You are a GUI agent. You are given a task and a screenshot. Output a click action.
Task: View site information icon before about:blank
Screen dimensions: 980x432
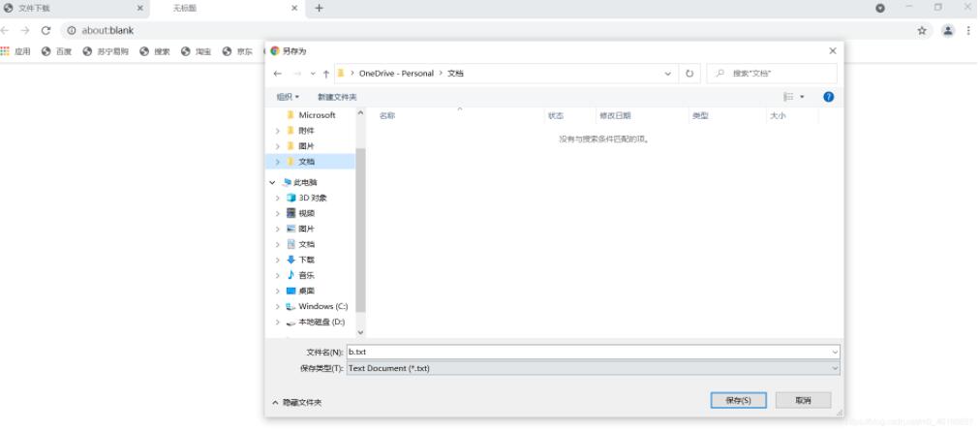(72, 30)
